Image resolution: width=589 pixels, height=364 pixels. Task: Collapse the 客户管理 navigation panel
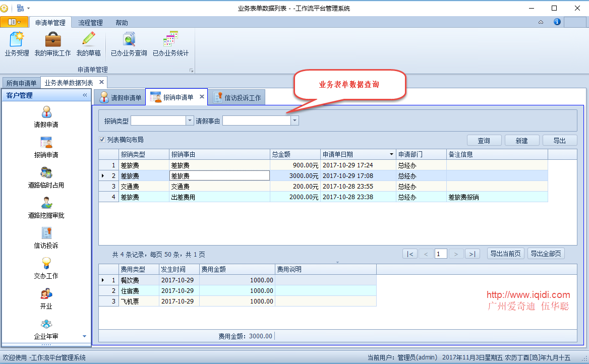85,95
